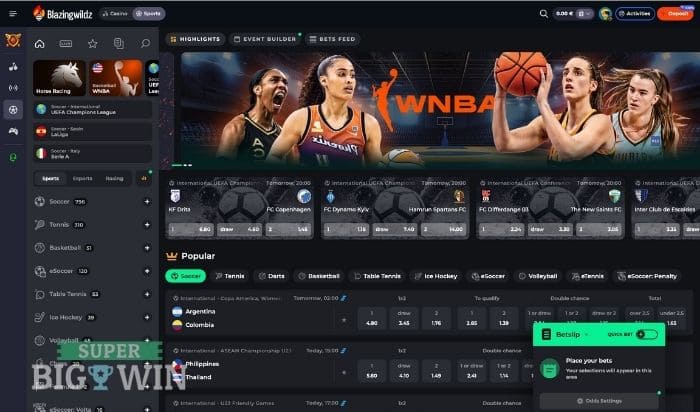Bet on Hamrun Spartans FC win odds
Screen dimensions: 700x412
click(444, 229)
